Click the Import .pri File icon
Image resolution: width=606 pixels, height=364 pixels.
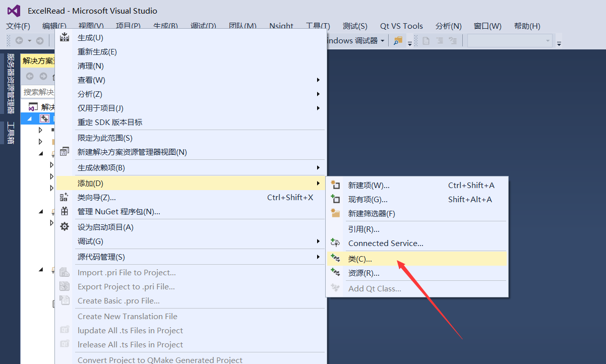tap(65, 272)
